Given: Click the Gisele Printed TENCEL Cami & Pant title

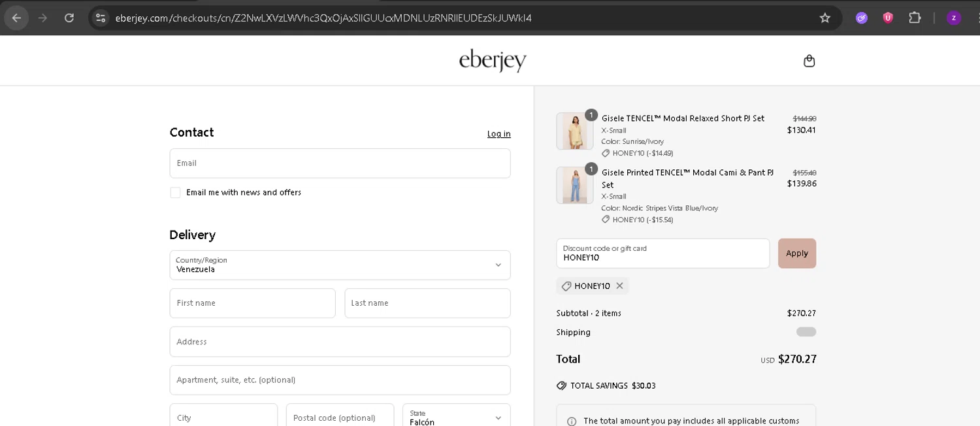Looking at the screenshot, I should 687,178.
